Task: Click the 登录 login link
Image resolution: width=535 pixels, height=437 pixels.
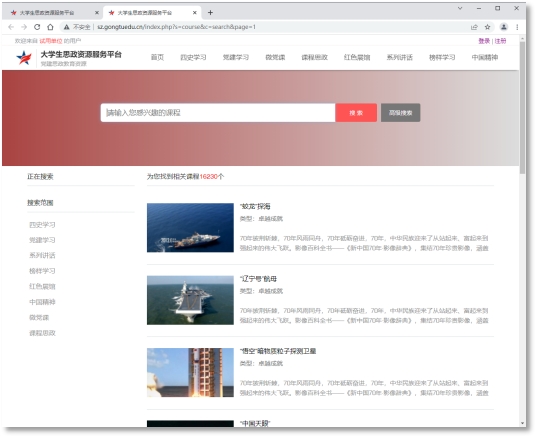Action: point(484,41)
